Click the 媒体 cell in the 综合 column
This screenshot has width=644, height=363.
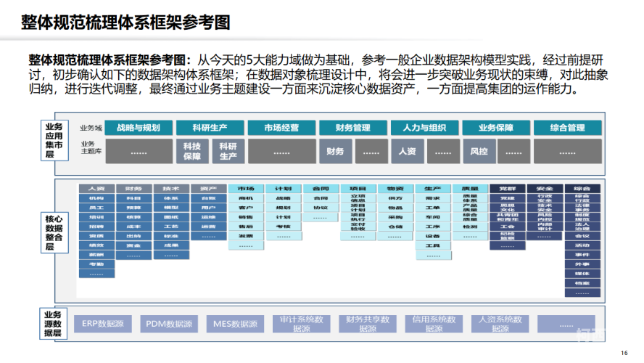[582, 274]
